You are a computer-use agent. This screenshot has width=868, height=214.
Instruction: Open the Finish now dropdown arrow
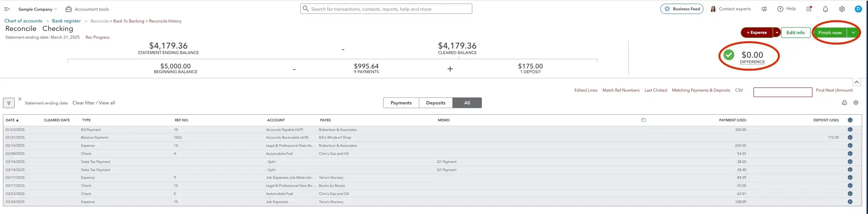853,33
